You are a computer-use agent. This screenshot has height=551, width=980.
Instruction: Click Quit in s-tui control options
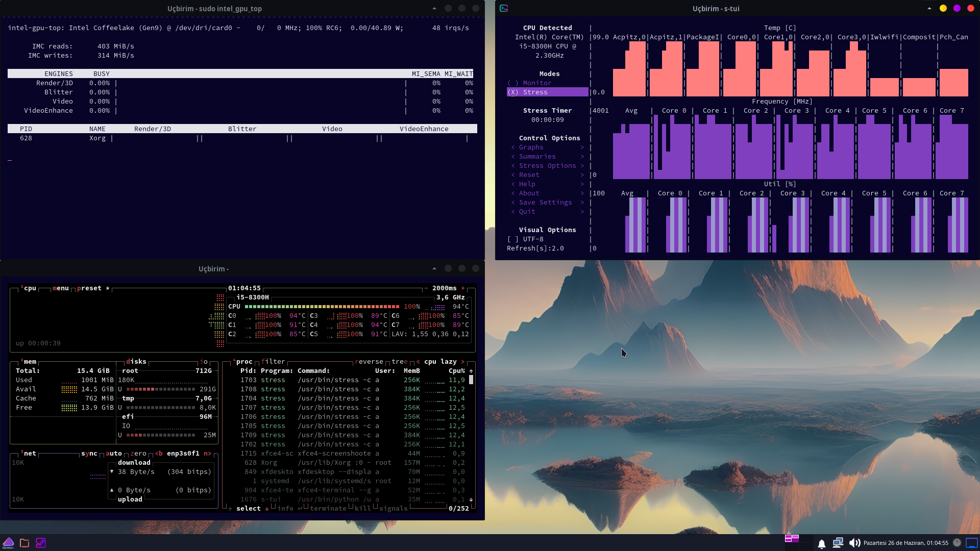[527, 212]
